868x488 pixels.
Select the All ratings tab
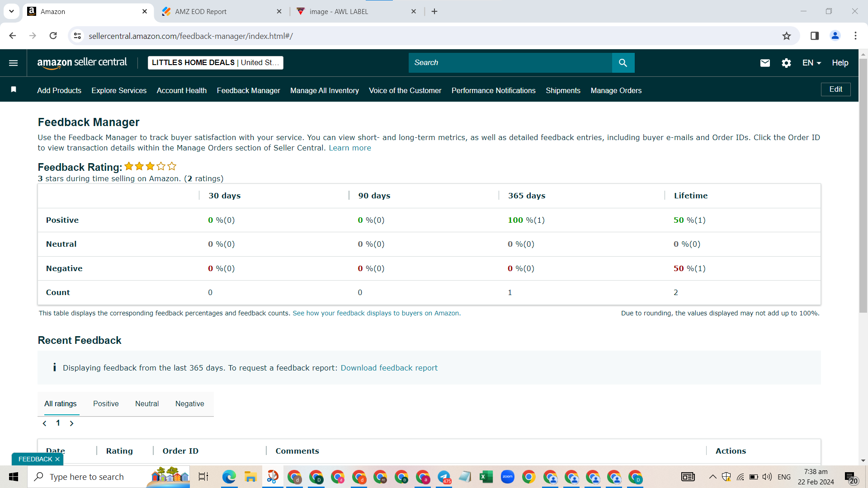click(60, 404)
